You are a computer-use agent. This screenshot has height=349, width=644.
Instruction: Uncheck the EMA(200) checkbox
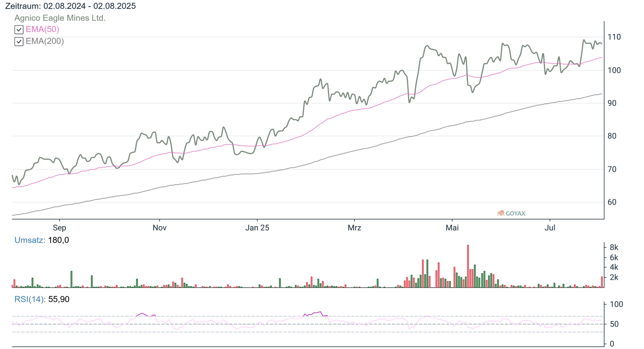point(19,42)
